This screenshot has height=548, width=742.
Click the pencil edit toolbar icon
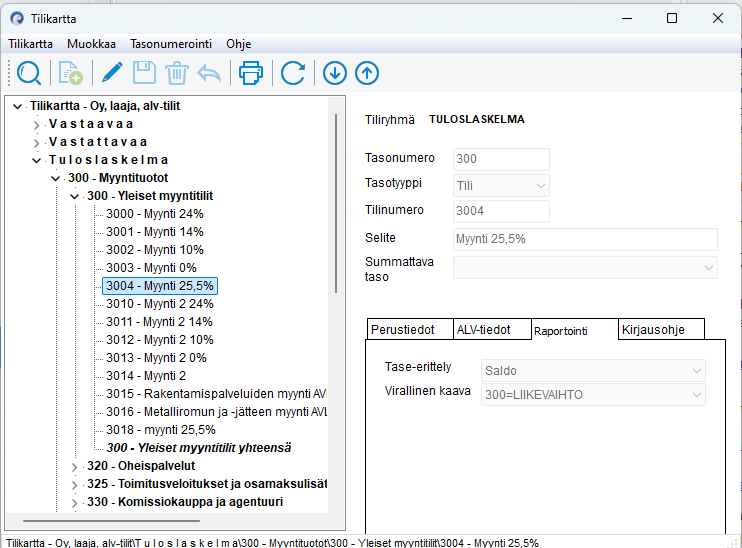coord(112,73)
